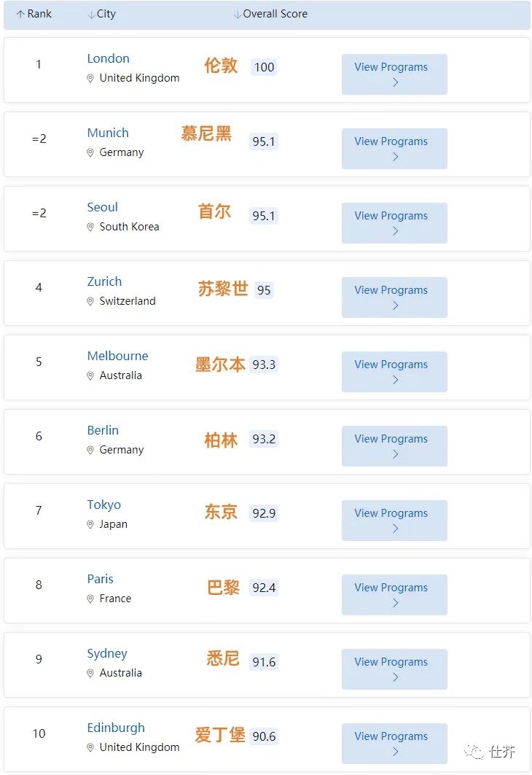View Programs for London
Viewport: 532px width, 775px height.
coord(394,74)
